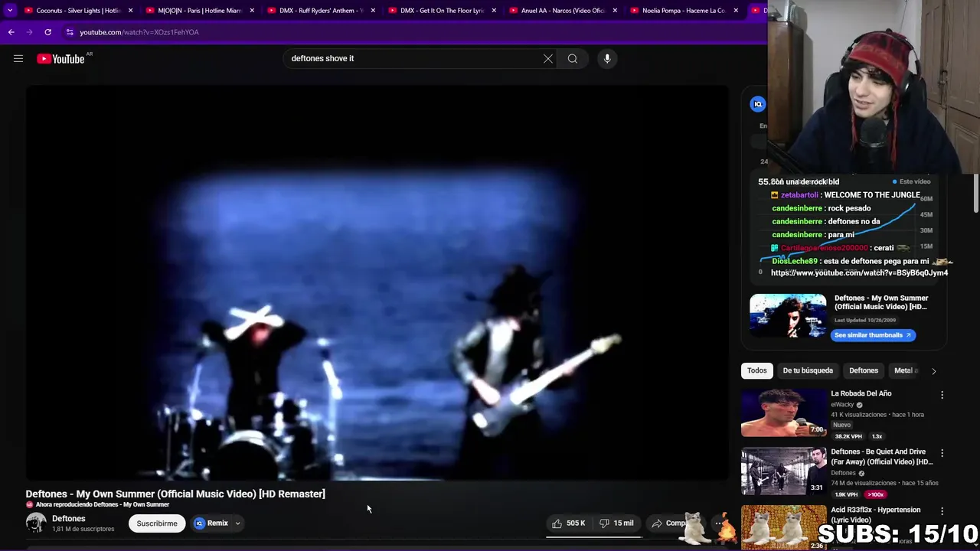Screen dimensions: 980x551
Task: Click the My Own Summer thumbnail preview card
Action: click(788, 315)
